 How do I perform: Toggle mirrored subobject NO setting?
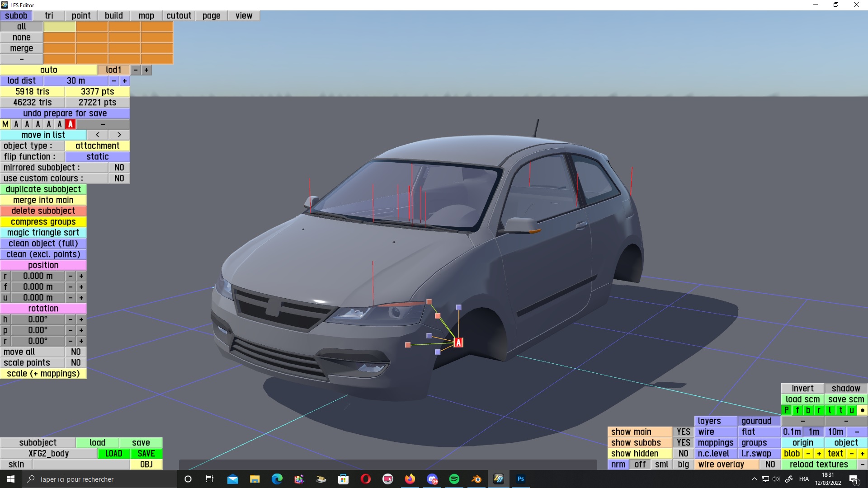pos(119,168)
